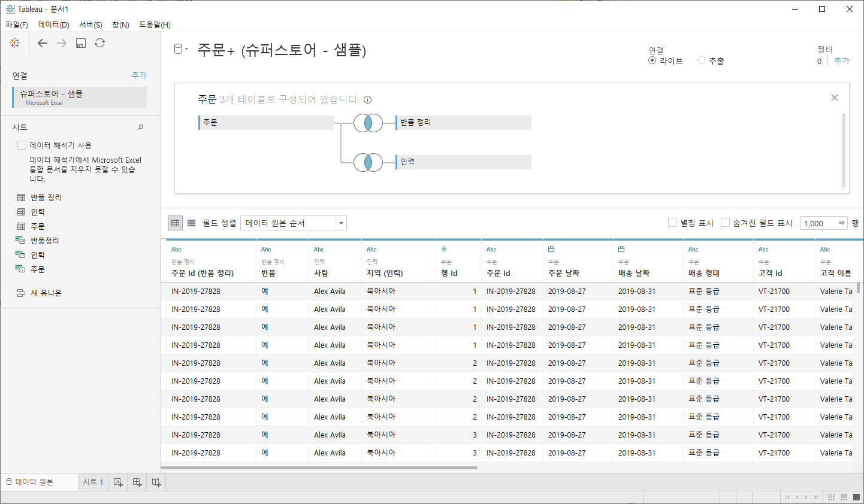
Task: Click the row count arrow button
Action: [x=842, y=223]
